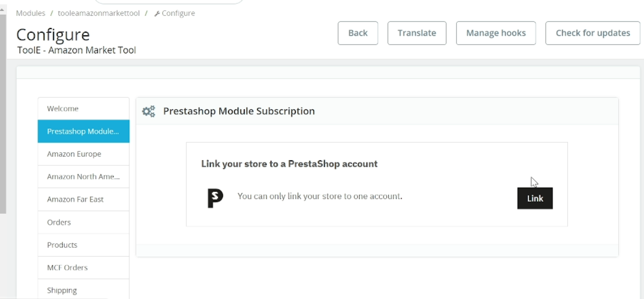Open the Welcome tab
Screen dimensions: 644x299
click(x=83, y=108)
